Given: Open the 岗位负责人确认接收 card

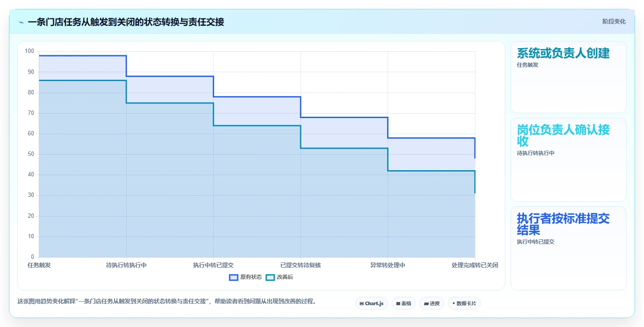Looking at the screenshot, I should (x=568, y=159).
